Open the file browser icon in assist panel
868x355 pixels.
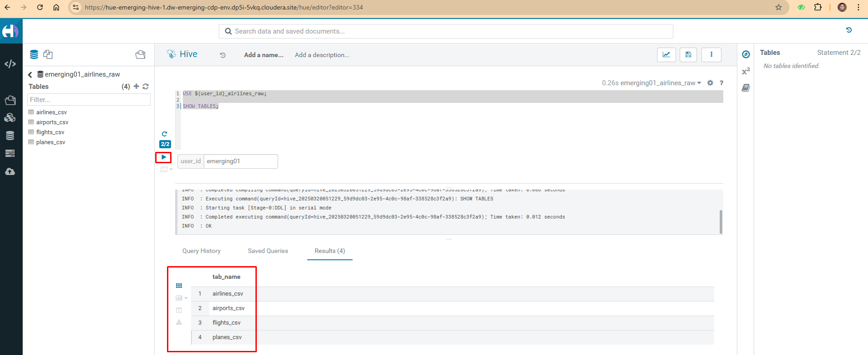[x=140, y=54]
